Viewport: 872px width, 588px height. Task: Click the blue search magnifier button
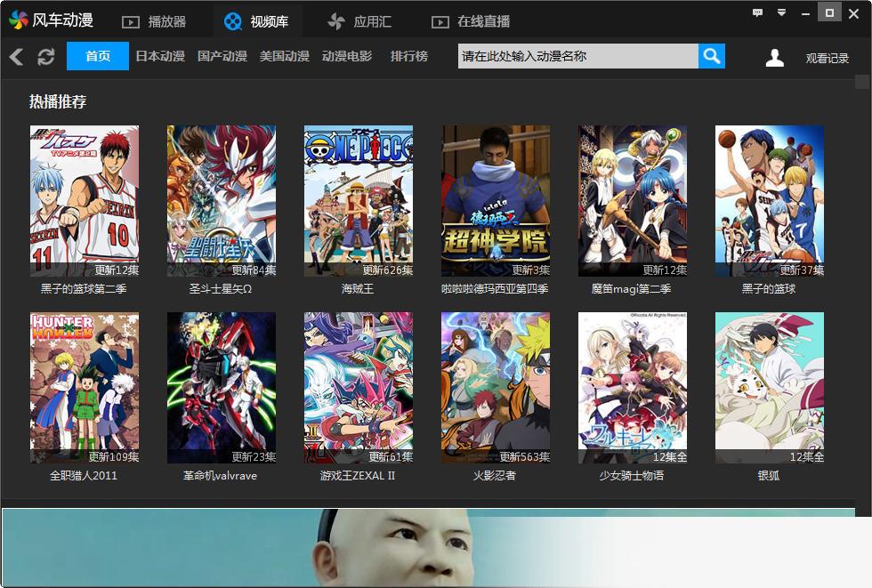(711, 56)
